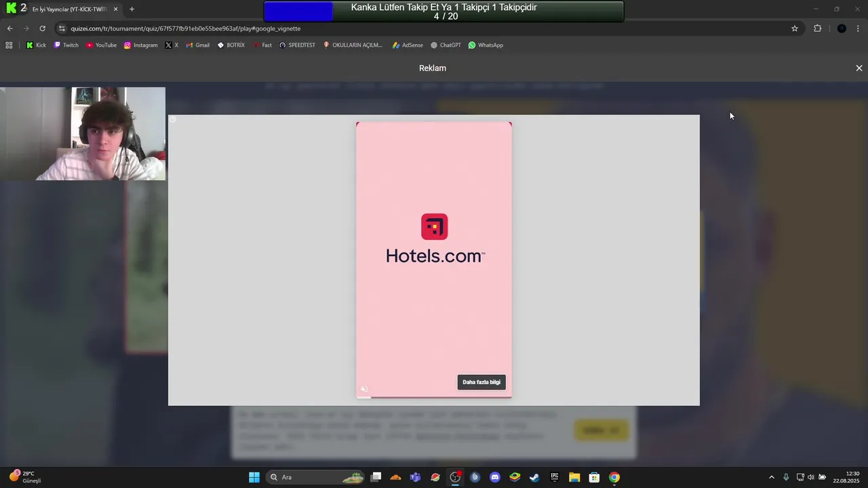Click the 'Daha fazla bilgi' ad button
868x488 pixels.
(x=481, y=382)
